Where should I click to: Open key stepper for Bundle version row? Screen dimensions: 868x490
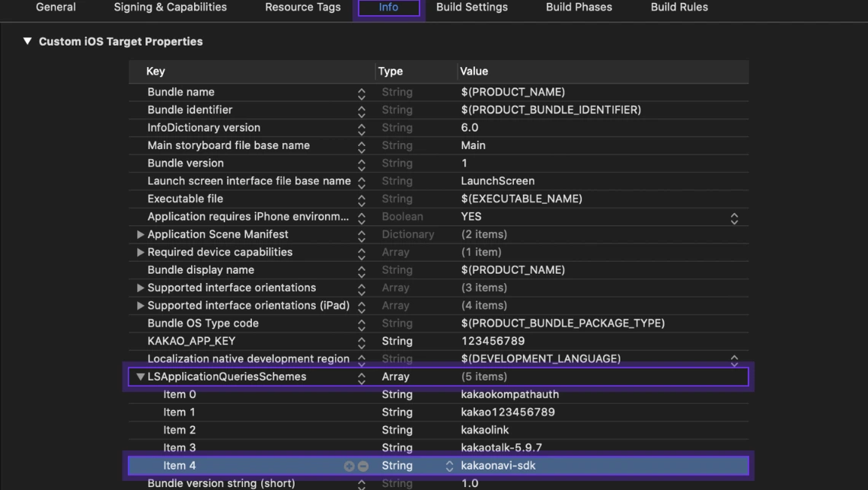(x=362, y=165)
